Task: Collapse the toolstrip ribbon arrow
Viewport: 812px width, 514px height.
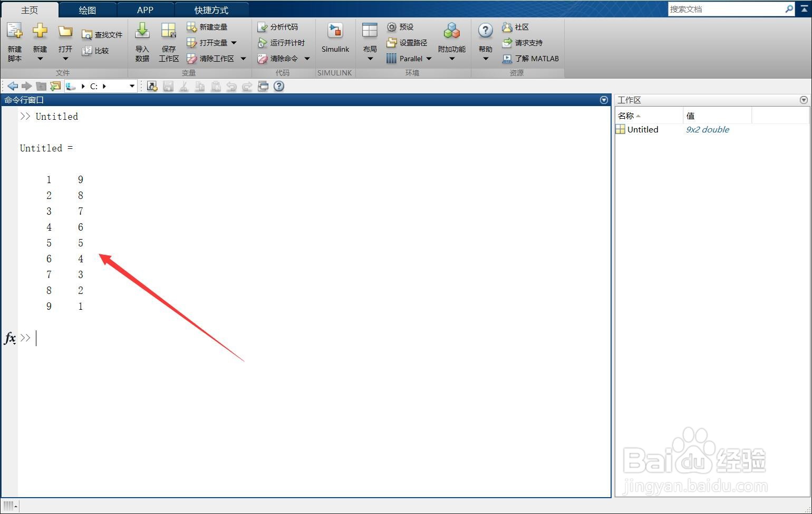Action: (x=805, y=9)
